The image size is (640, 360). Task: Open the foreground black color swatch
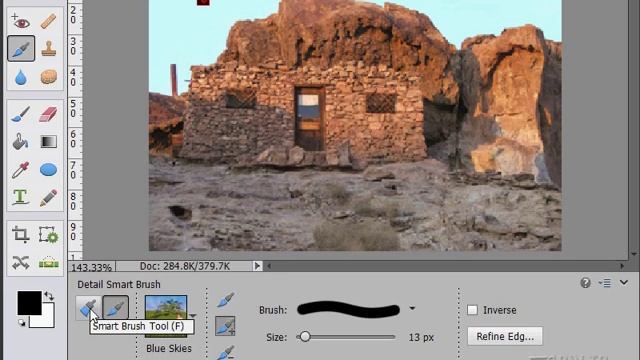pos(29,302)
